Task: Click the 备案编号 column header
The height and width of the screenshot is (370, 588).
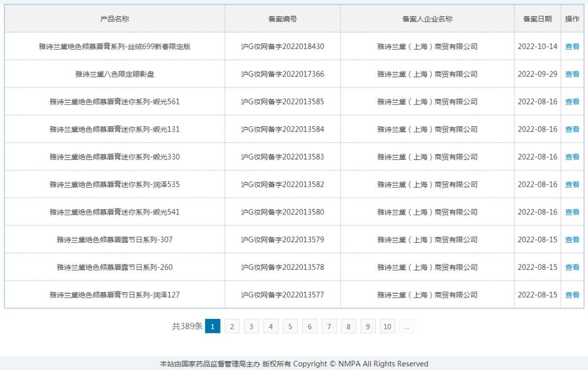Action: 283,18
